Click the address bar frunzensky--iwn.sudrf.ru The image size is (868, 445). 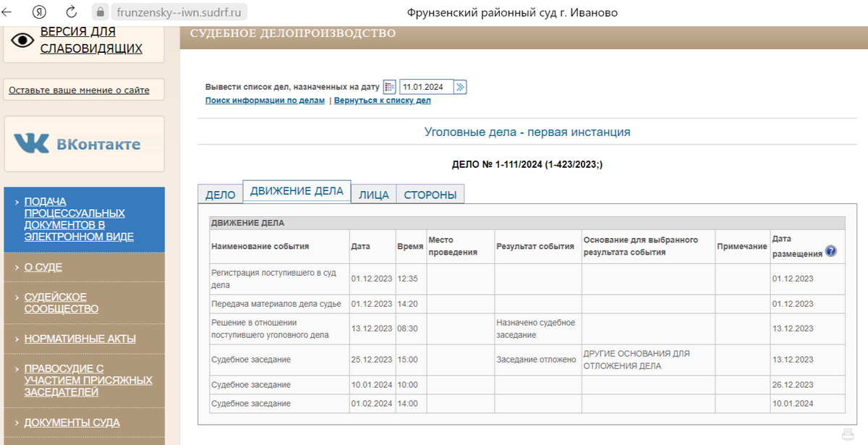click(179, 12)
